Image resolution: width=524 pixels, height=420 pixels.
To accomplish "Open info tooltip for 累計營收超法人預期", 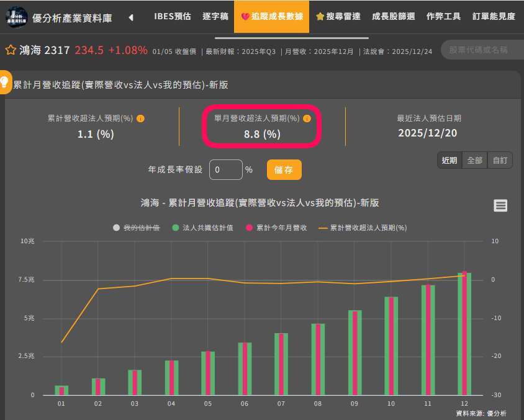I will click(x=140, y=118).
